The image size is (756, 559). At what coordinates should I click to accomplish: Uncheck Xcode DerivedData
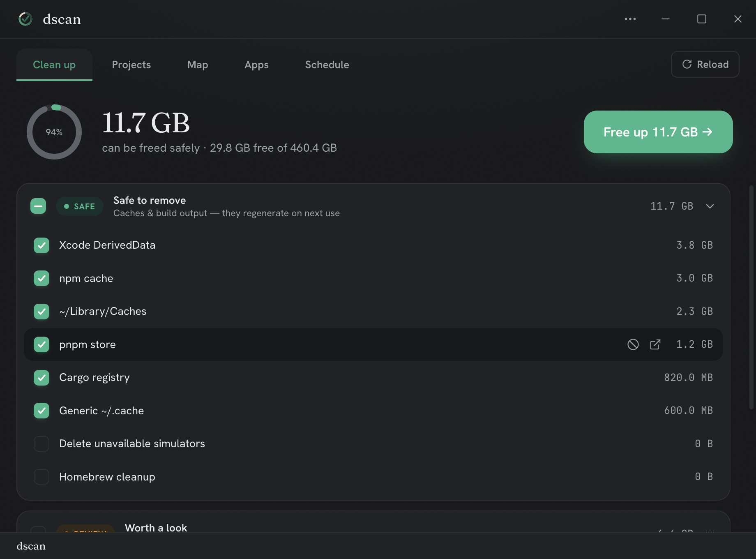(x=41, y=245)
